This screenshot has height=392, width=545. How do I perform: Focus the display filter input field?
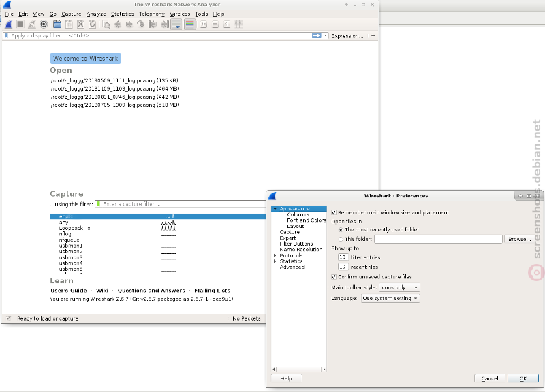(161, 35)
